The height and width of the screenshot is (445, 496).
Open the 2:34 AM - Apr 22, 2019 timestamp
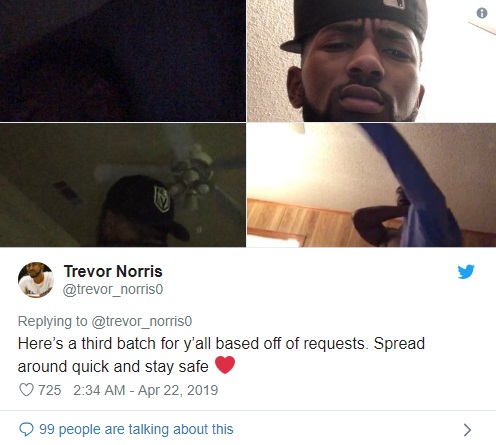(x=146, y=390)
